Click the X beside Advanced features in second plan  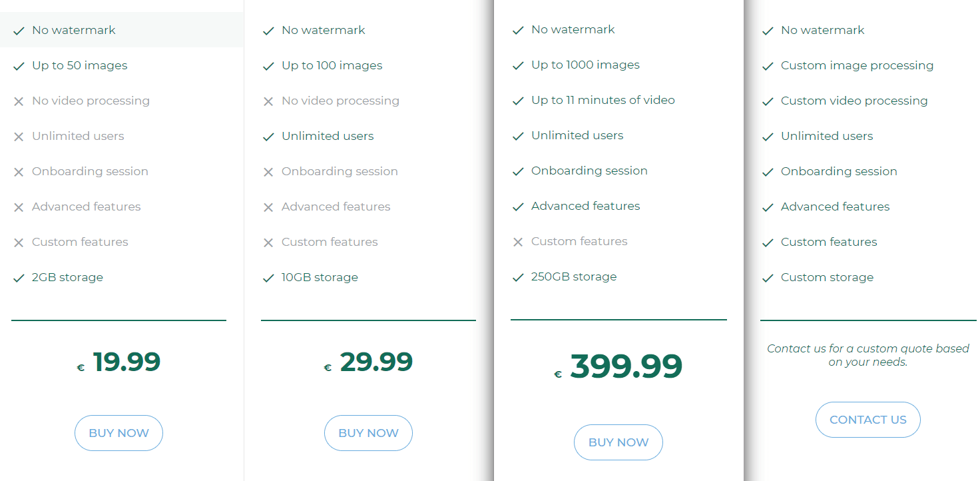268,207
